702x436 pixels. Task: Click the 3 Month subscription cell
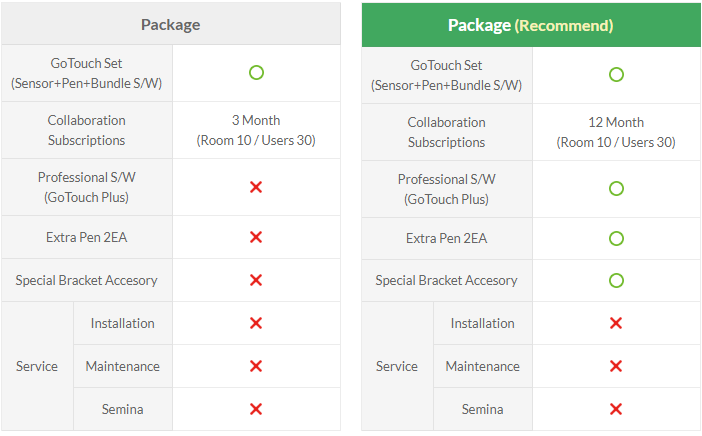click(x=256, y=130)
